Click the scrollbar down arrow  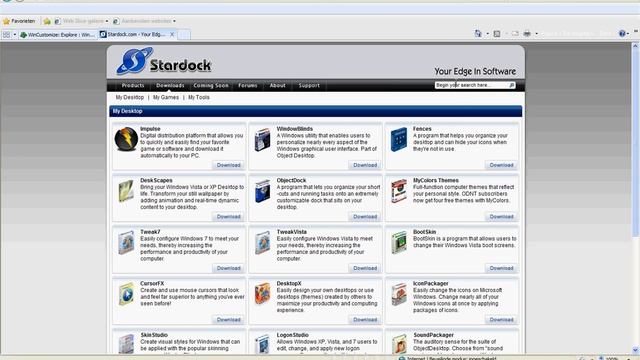click(636, 350)
